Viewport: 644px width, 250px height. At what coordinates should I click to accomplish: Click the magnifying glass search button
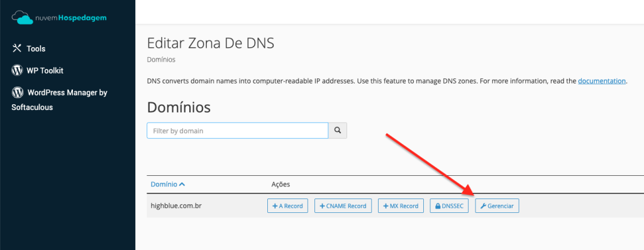(338, 131)
